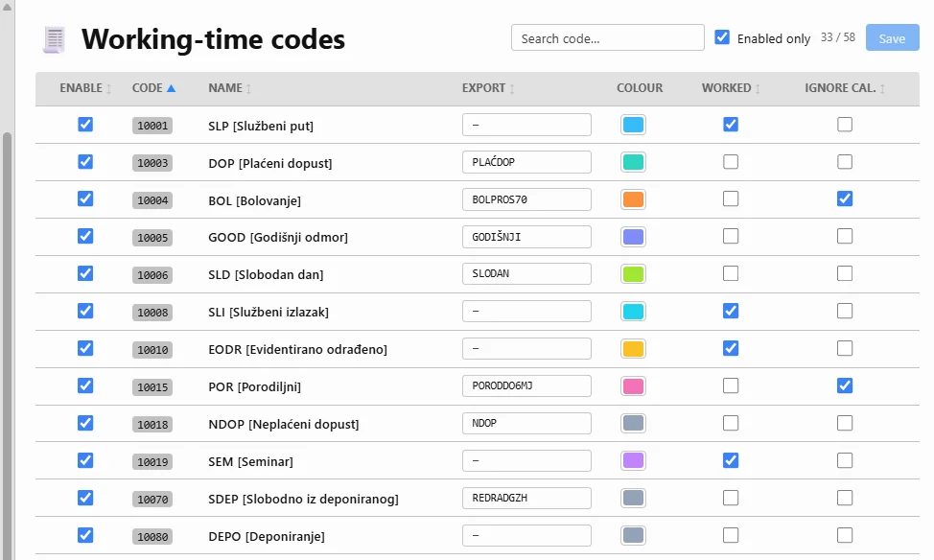Image resolution: width=934 pixels, height=560 pixels.
Task: Open teal colour swatch for DOP row
Action: (x=633, y=162)
